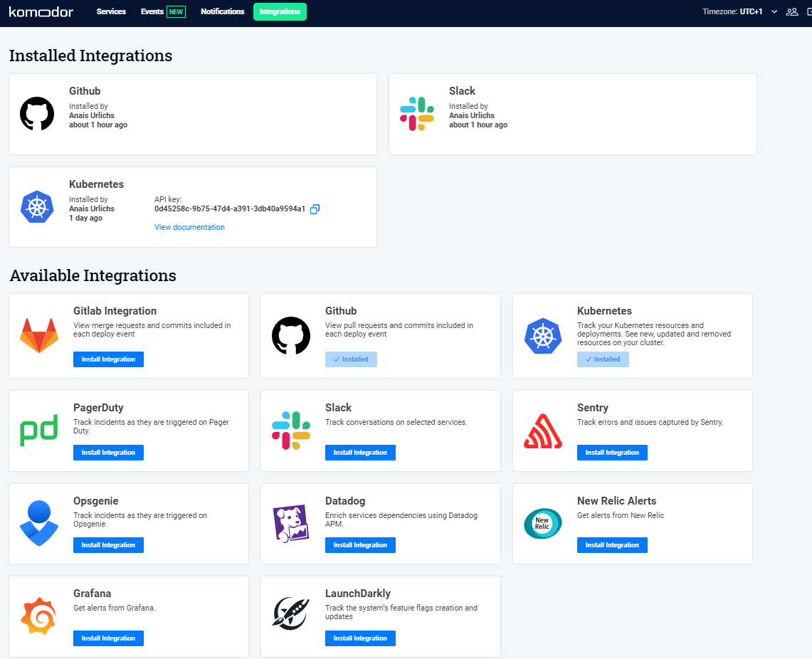Click the Datadog card title
The width and height of the screenshot is (812, 659).
pos(345,500)
